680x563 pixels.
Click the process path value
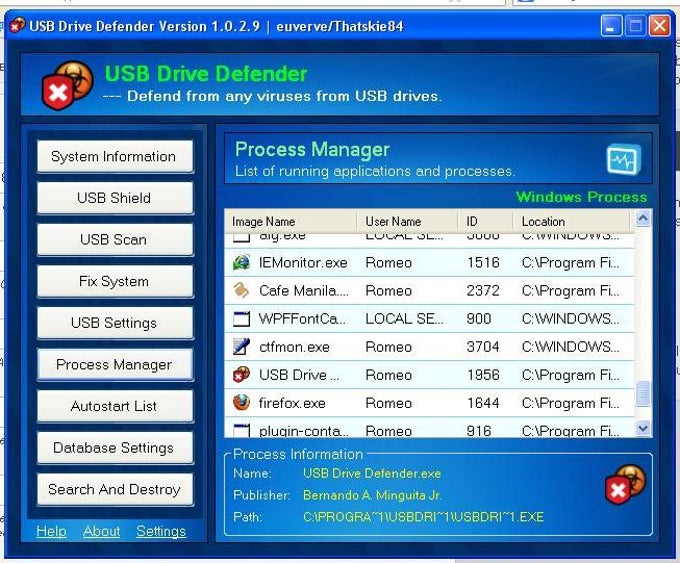pos(423,517)
